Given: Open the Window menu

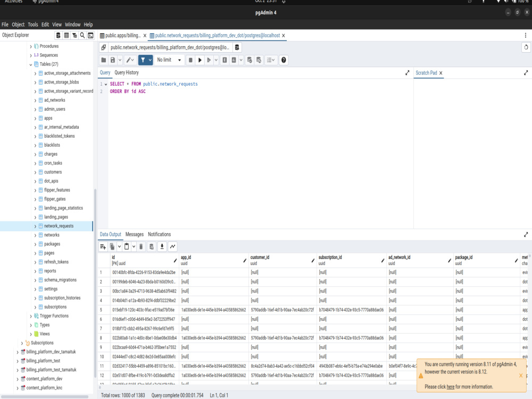Looking at the screenshot, I should (72, 24).
